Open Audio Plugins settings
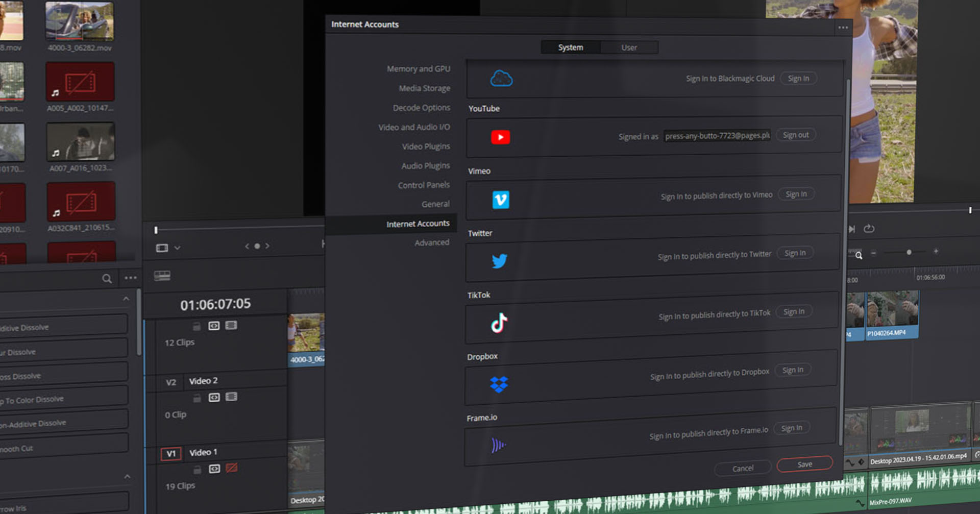 click(x=426, y=166)
